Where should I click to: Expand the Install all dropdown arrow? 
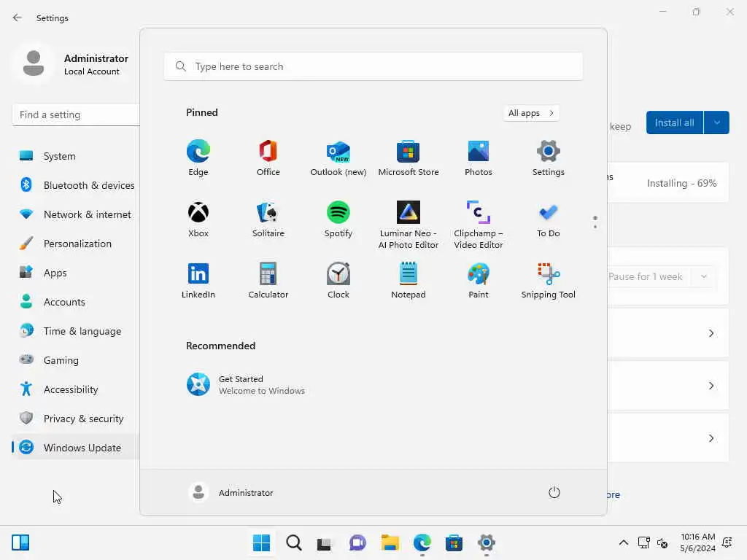(x=716, y=122)
